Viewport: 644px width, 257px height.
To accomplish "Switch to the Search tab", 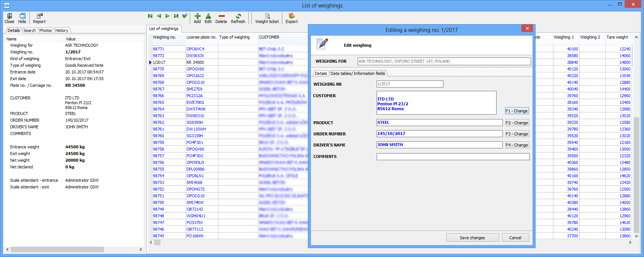I will (x=30, y=30).
